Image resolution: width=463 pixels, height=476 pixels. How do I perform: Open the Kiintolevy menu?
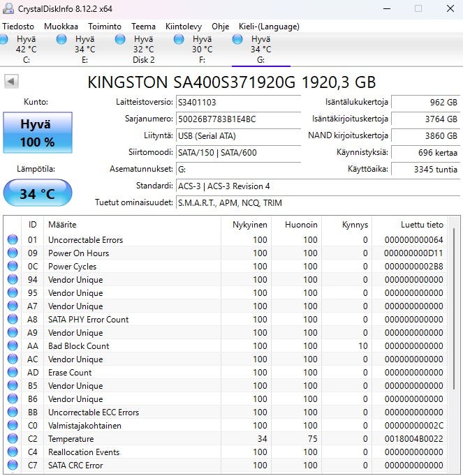(x=184, y=27)
